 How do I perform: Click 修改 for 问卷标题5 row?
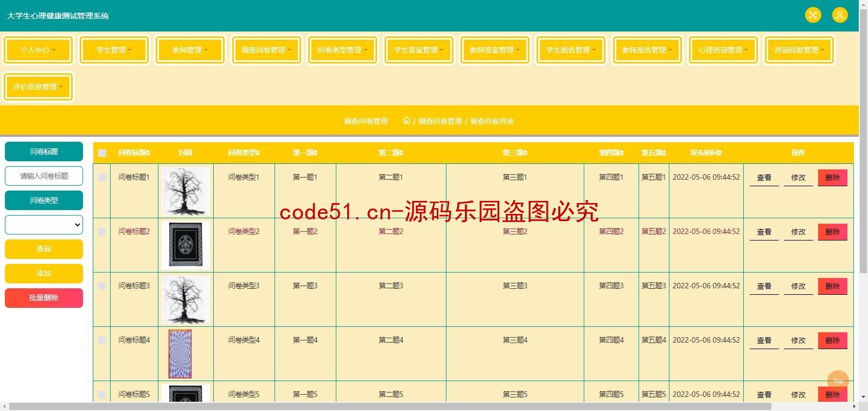click(798, 395)
